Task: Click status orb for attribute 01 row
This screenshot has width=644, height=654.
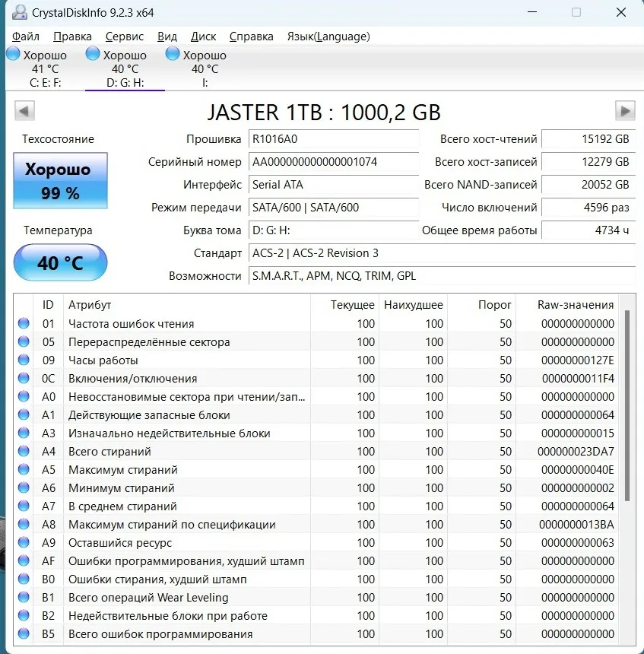Action: point(24,324)
